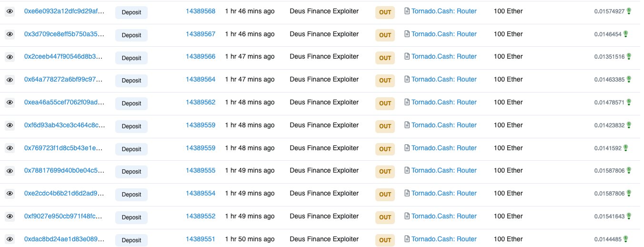Open quick view eye icon for transaction 0xdac8bd24ae1d83e089
The width and height of the screenshot is (644, 247).
[10, 239]
